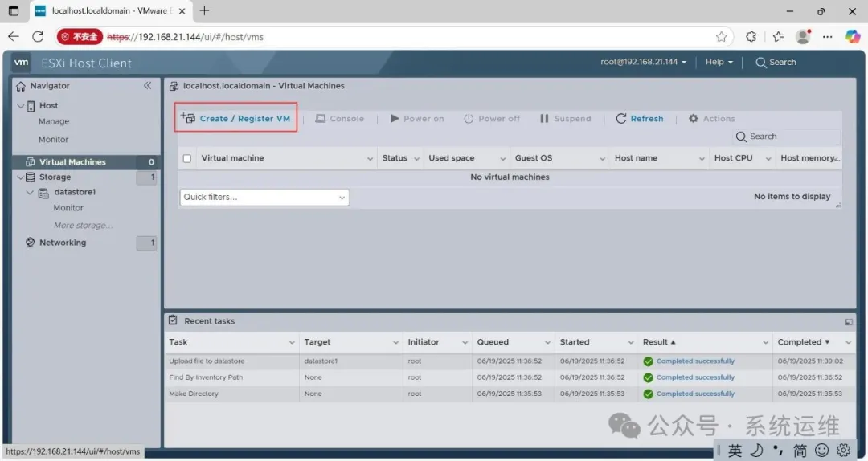Click Create / Register VM button
The image size is (868, 461).
pyautogui.click(x=235, y=118)
